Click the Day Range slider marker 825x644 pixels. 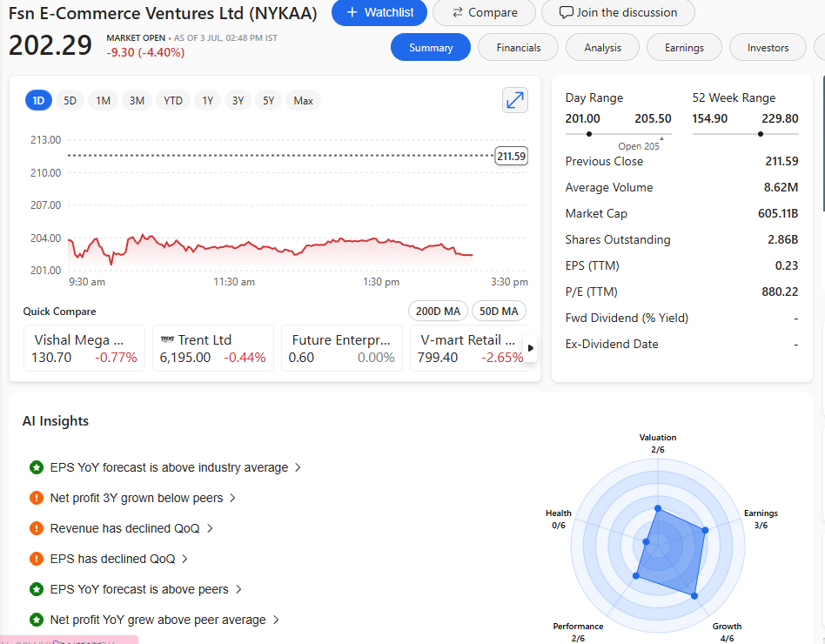coord(590,134)
